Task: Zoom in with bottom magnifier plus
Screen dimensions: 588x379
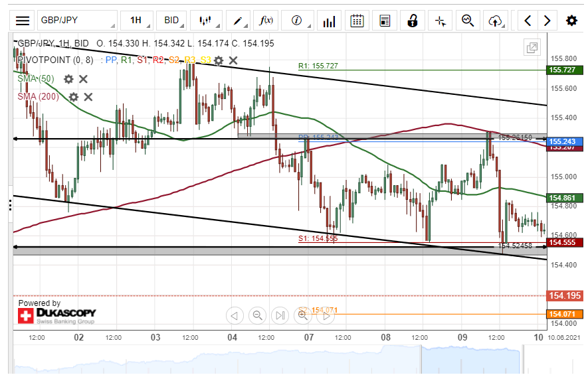Action: pos(303,316)
